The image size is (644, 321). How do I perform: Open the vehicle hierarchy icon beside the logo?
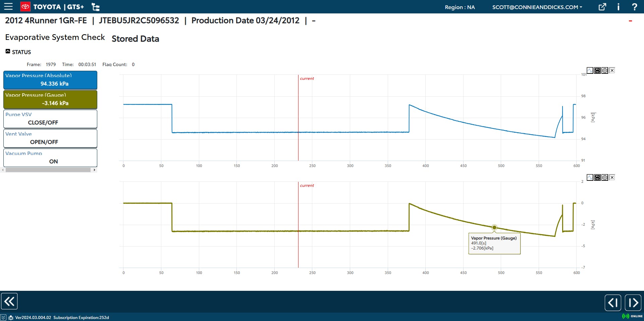(x=95, y=7)
